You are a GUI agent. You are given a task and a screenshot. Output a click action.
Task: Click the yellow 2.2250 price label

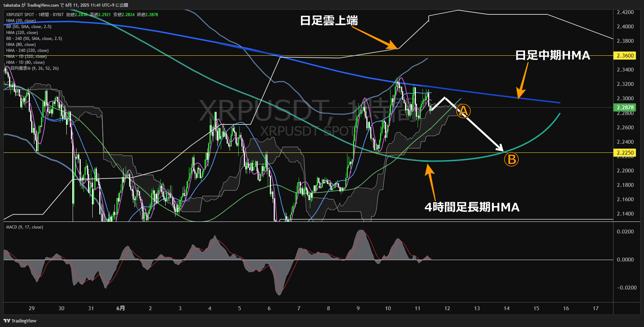point(625,152)
